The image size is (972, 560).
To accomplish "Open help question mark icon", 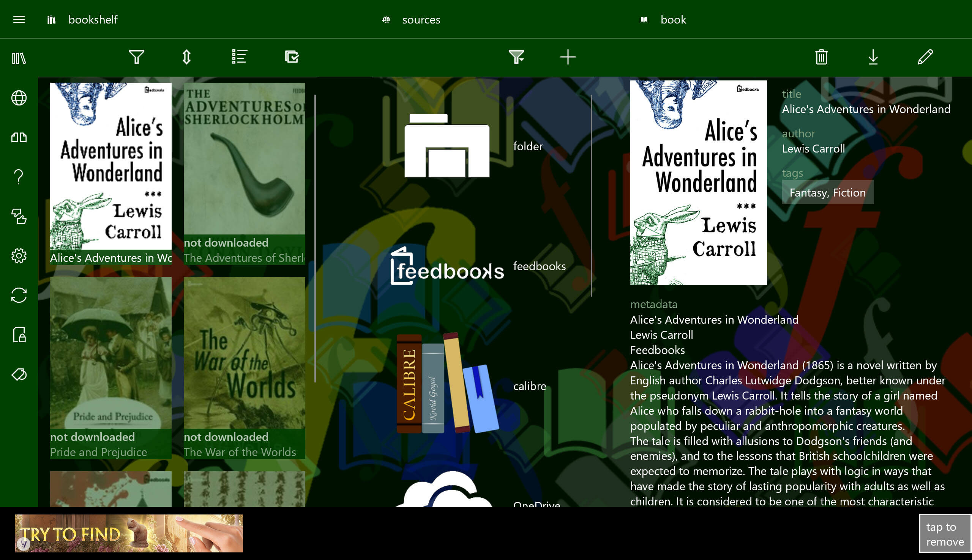I will pyautogui.click(x=19, y=177).
